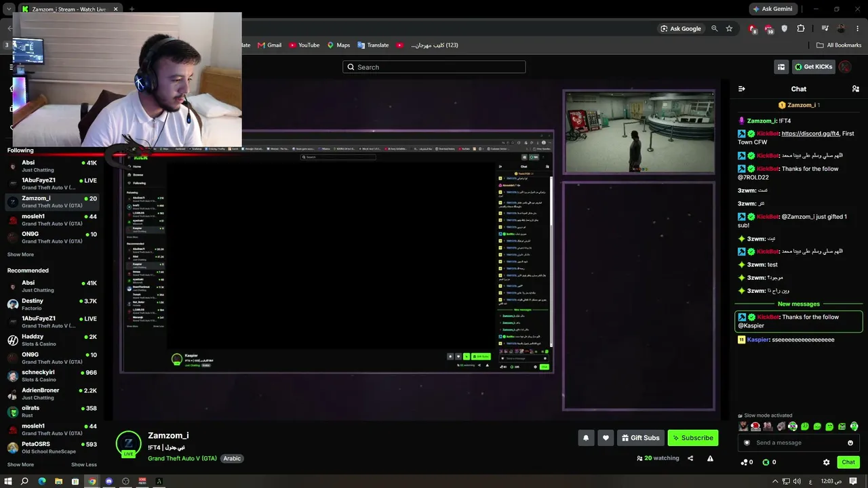Image resolution: width=868 pixels, height=488 pixels.
Task: Click the Gift Subs button
Action: [x=641, y=438]
